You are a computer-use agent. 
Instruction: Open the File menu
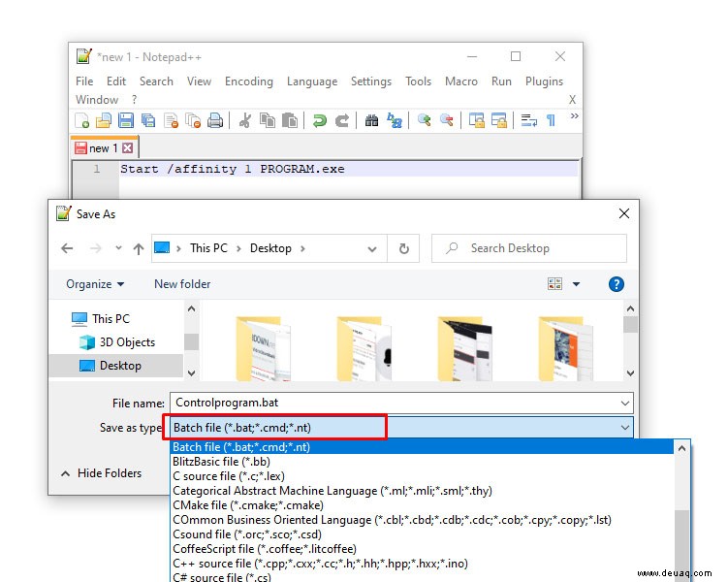(84, 81)
